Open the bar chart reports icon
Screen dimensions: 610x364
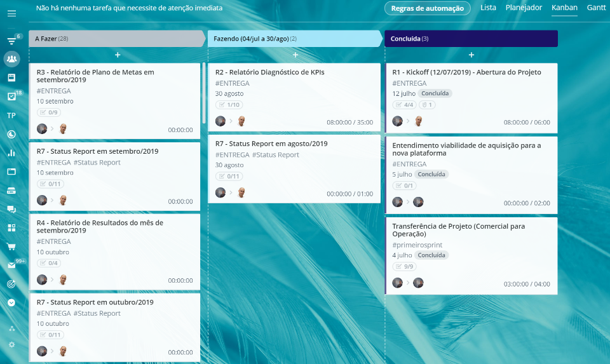11,153
